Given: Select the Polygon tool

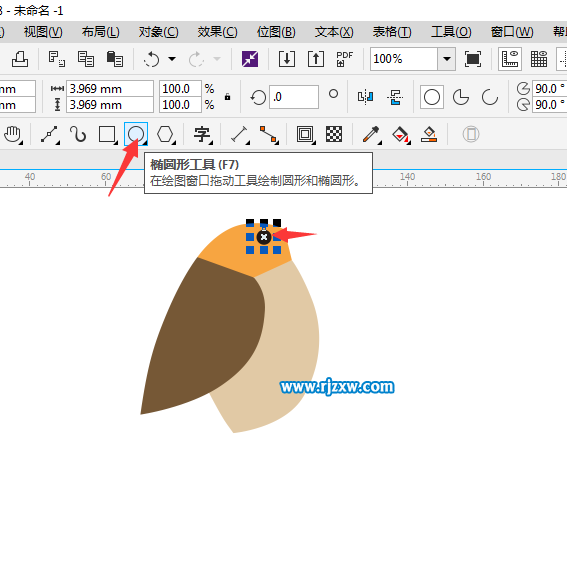Looking at the screenshot, I should coord(165,134).
